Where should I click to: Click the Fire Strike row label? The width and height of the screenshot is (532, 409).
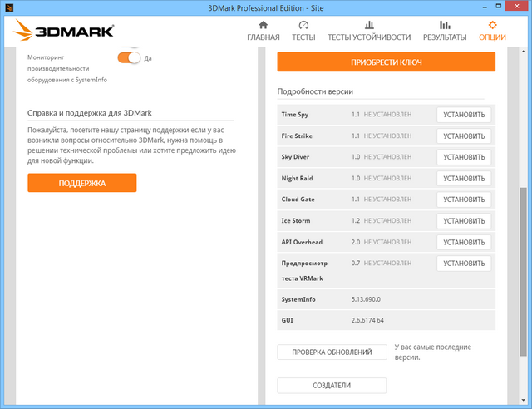(297, 136)
